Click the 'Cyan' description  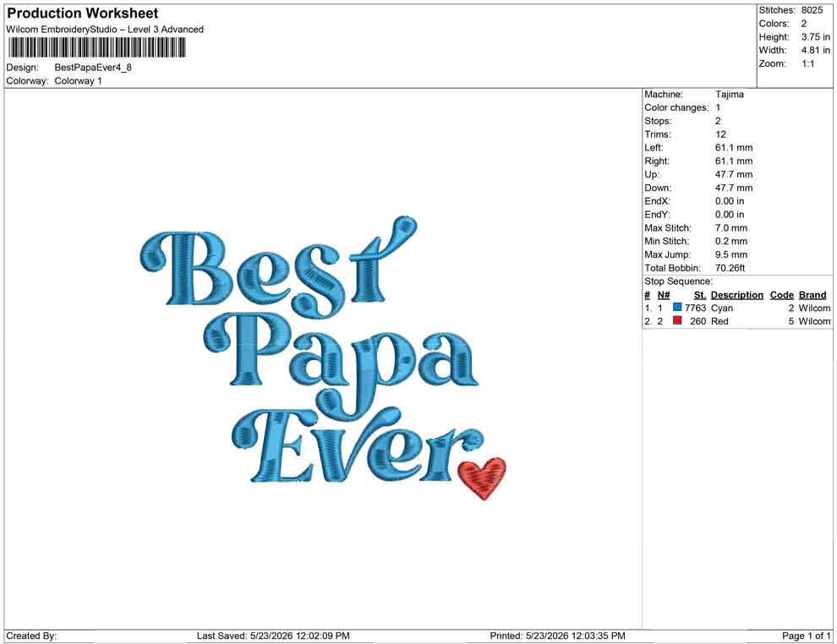722,308
